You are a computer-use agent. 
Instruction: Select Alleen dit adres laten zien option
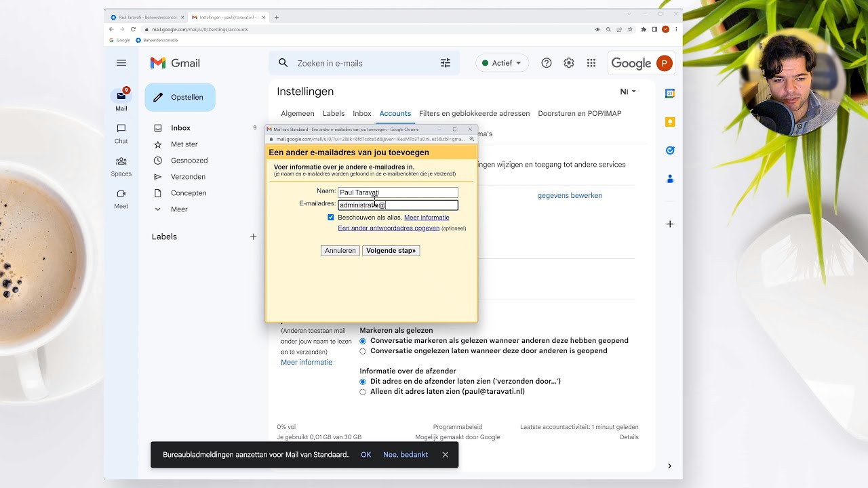click(363, 392)
